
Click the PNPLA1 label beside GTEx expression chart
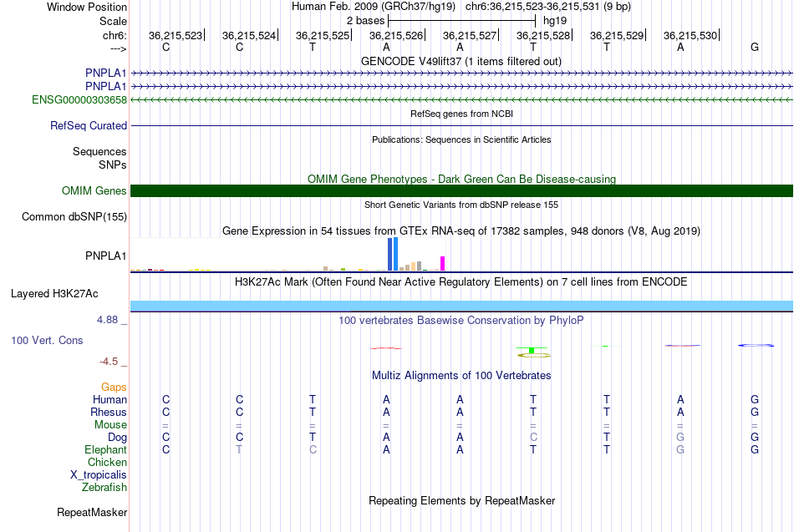pyautogui.click(x=105, y=256)
